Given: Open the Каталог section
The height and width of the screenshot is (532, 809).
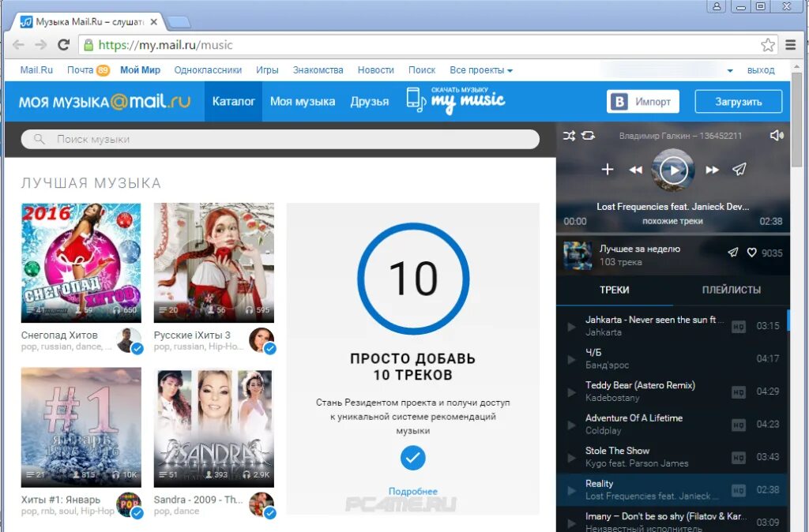Looking at the screenshot, I should 233,102.
